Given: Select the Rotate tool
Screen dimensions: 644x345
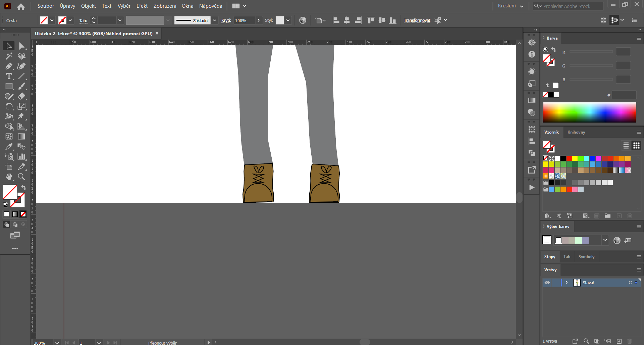Looking at the screenshot, I should click(x=9, y=106).
